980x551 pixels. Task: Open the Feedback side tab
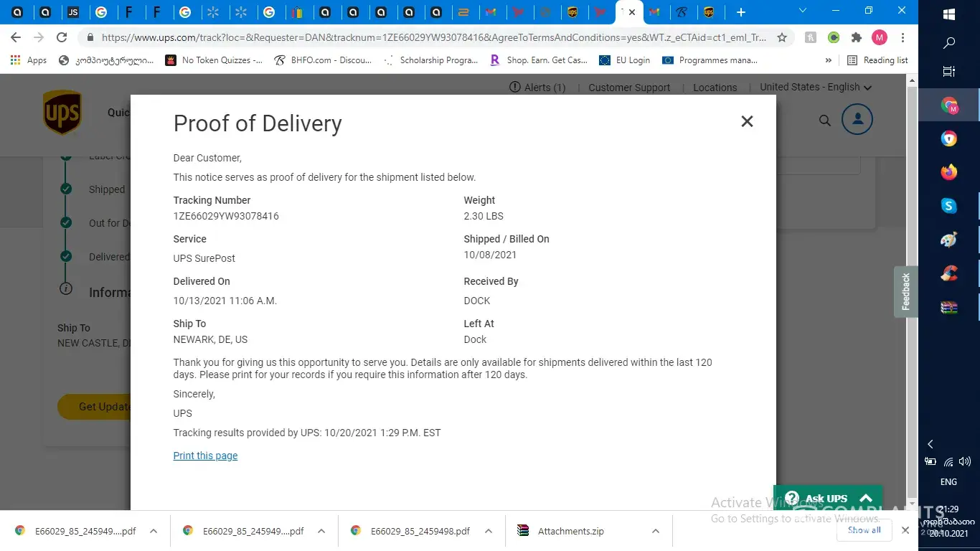tap(905, 291)
